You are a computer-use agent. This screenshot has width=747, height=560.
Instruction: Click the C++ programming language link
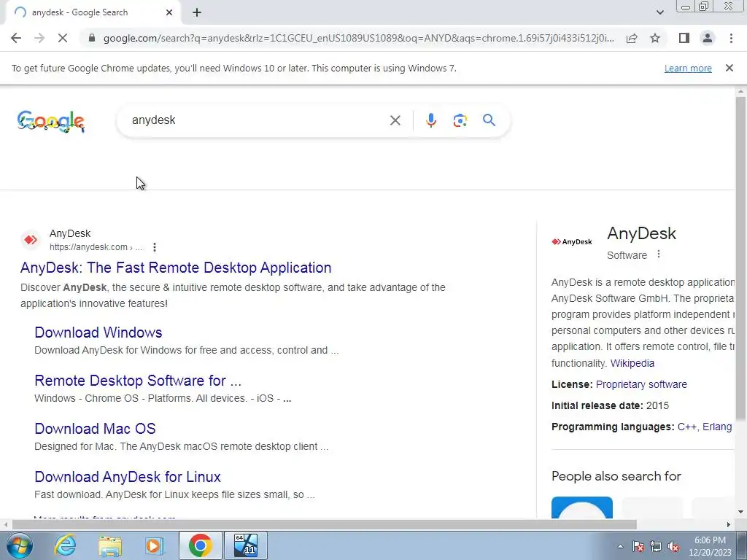686,427
